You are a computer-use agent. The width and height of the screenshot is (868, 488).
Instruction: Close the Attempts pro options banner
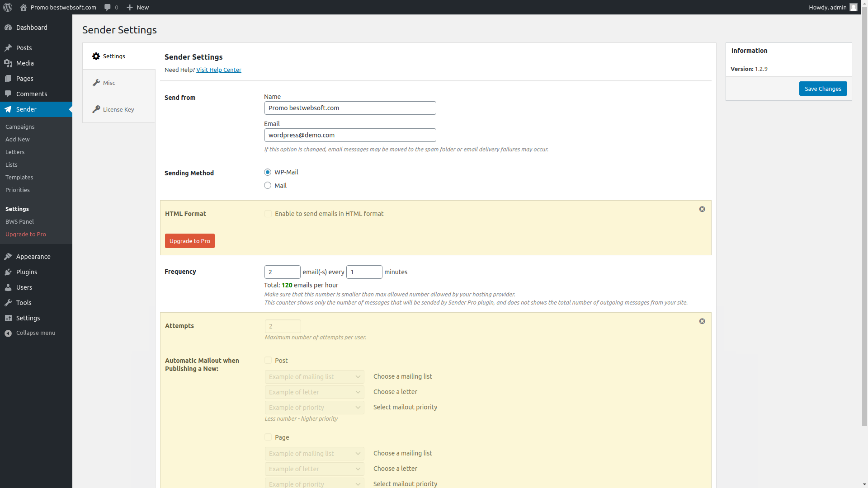pyautogui.click(x=702, y=321)
